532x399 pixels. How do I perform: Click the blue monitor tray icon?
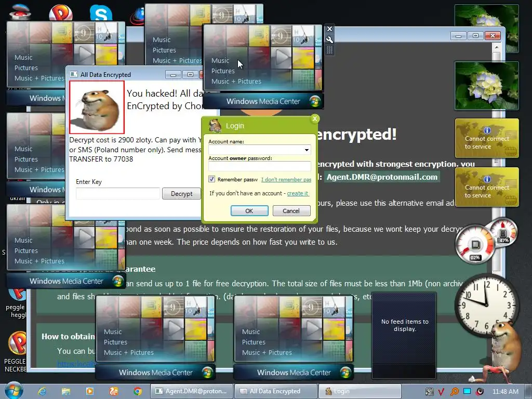[x=467, y=391]
